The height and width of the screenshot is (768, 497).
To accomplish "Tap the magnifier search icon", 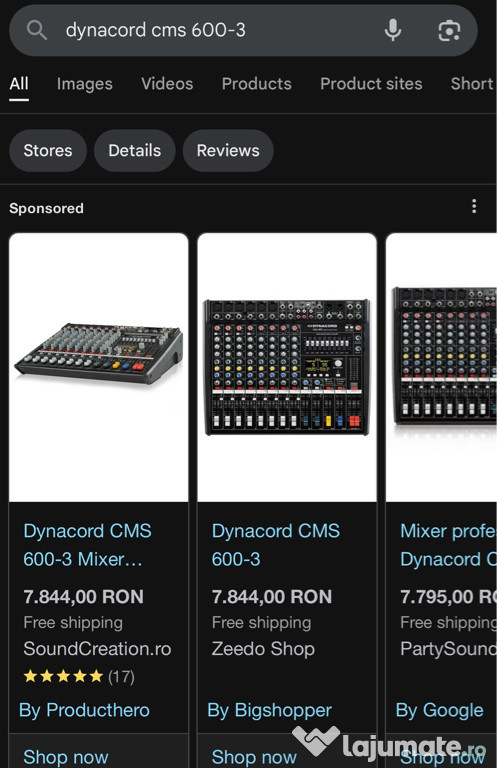I will tap(37, 30).
